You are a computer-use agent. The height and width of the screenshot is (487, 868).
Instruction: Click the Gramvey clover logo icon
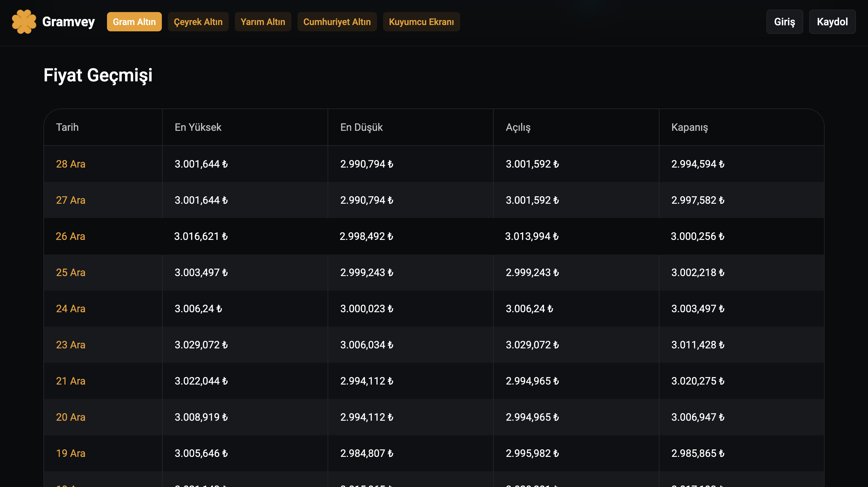pyautogui.click(x=24, y=22)
